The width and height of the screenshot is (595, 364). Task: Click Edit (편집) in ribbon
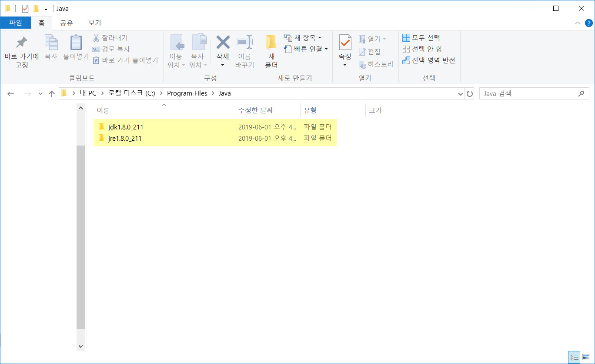click(x=370, y=52)
